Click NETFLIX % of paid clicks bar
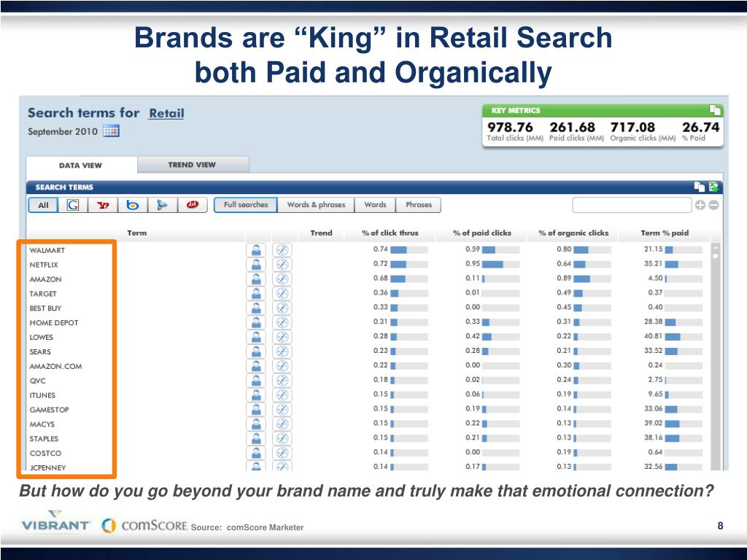This screenshot has height=560, width=747. coord(500,264)
